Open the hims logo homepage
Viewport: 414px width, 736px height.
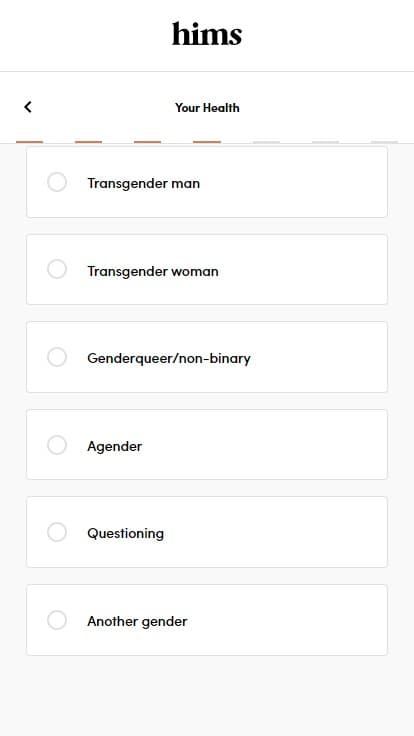pyautogui.click(x=207, y=34)
